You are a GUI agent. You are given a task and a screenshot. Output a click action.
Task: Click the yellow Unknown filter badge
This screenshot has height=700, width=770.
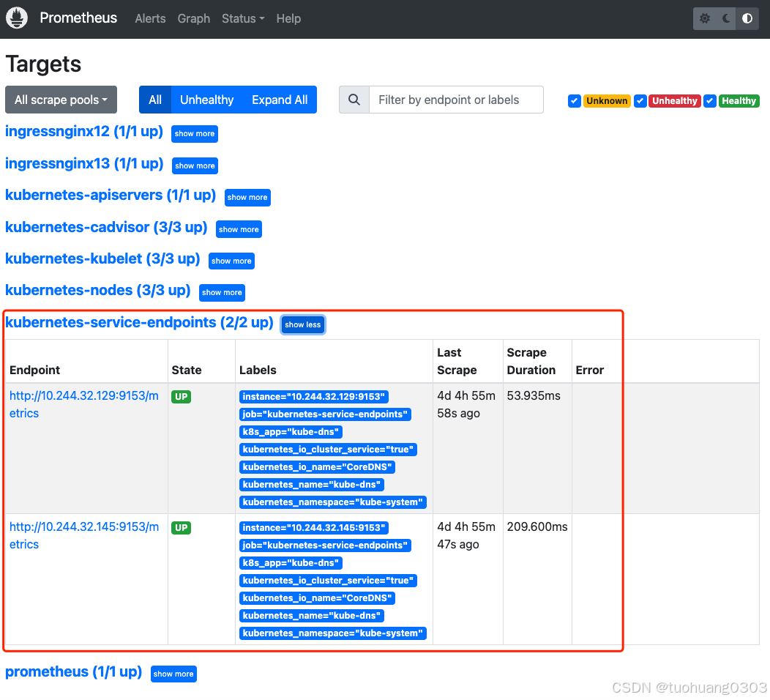click(607, 101)
